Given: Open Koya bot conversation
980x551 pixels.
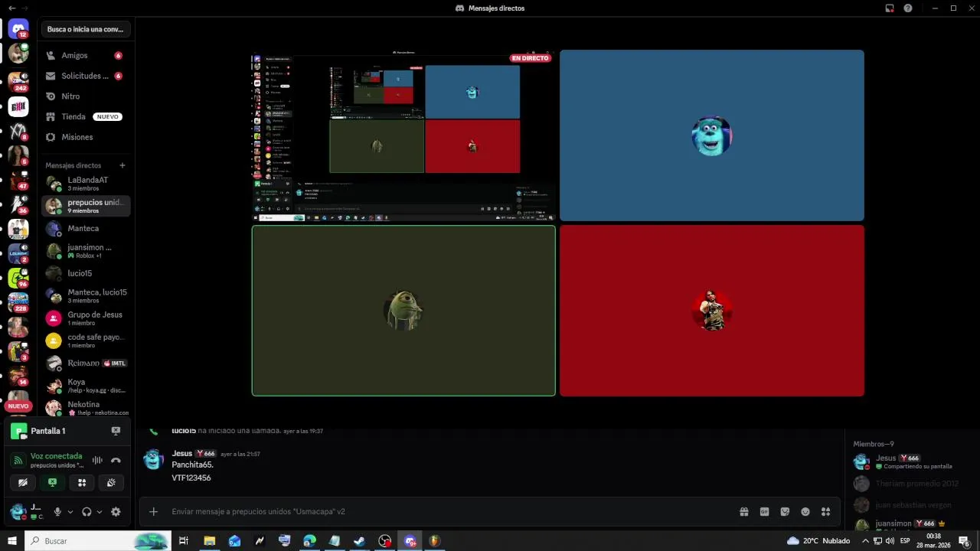Looking at the screenshot, I should tap(84, 386).
